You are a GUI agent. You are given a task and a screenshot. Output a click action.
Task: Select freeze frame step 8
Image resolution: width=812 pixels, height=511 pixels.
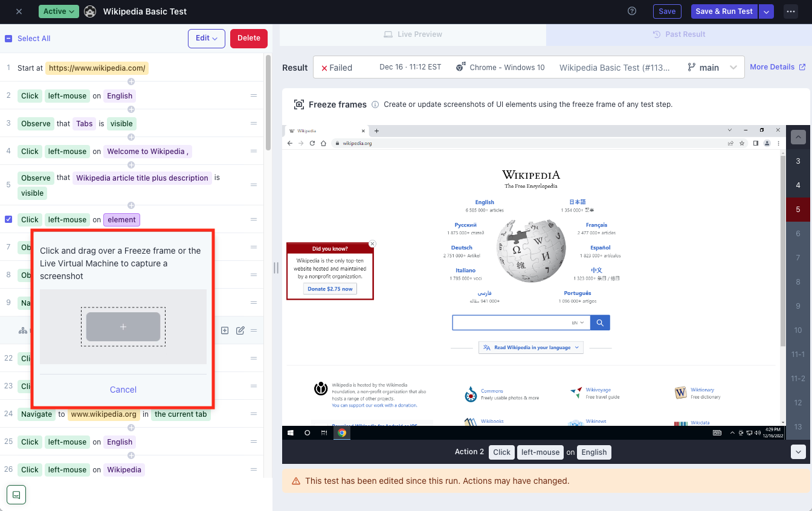798,282
